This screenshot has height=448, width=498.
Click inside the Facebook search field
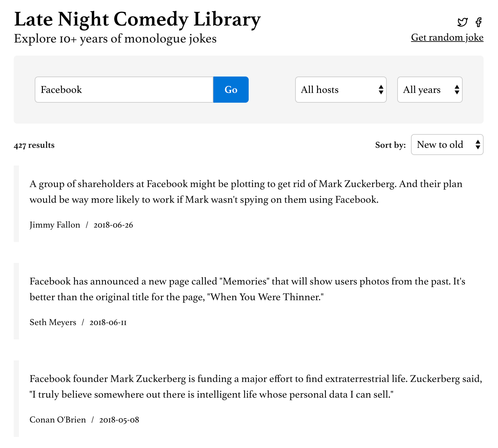[x=124, y=90]
